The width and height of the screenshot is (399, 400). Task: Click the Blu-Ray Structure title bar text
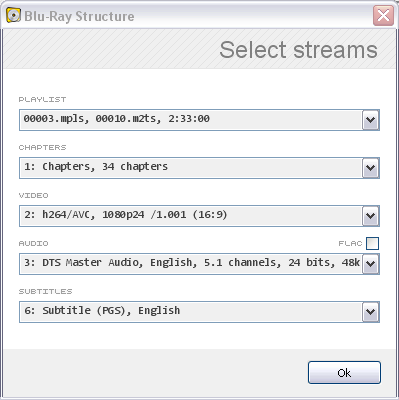pyautogui.click(x=79, y=16)
